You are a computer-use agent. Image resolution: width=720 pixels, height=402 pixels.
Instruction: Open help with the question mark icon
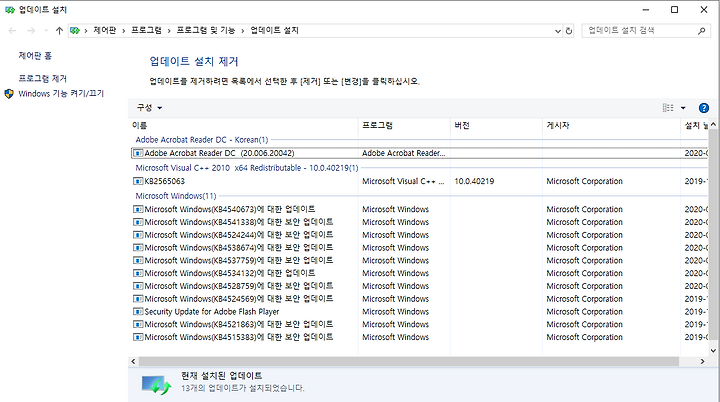point(703,108)
